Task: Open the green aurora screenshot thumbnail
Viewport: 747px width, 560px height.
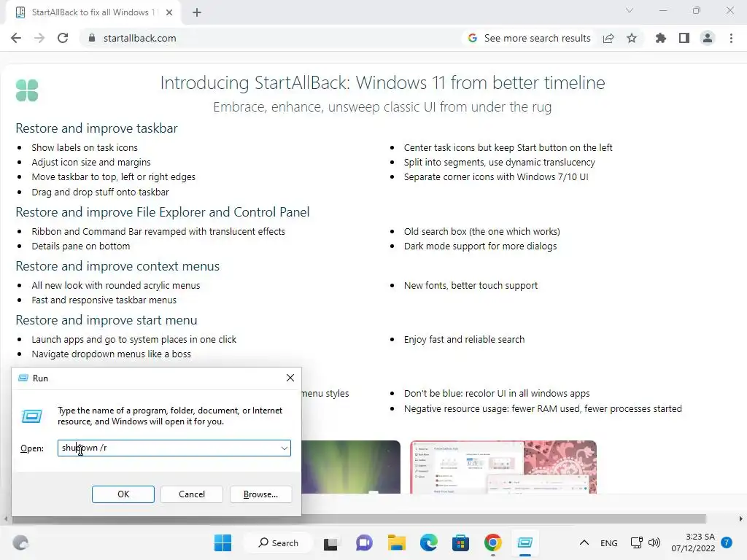Action: tap(351, 467)
